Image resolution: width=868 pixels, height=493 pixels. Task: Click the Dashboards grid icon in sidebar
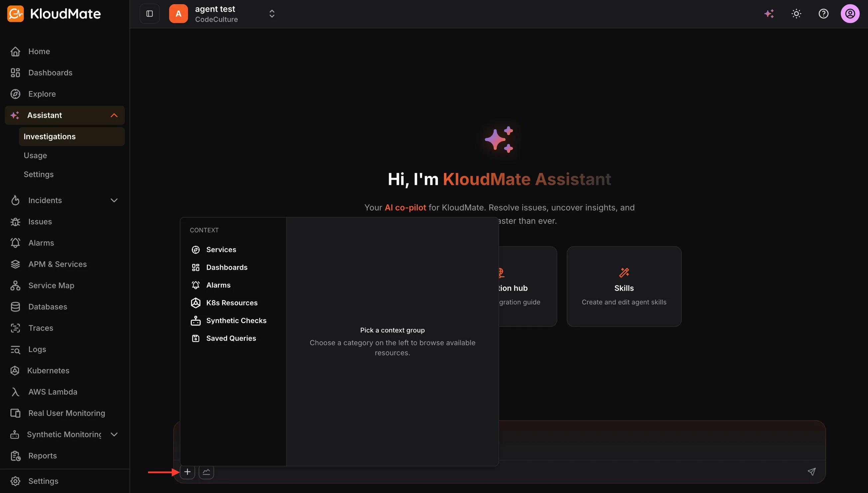click(15, 73)
